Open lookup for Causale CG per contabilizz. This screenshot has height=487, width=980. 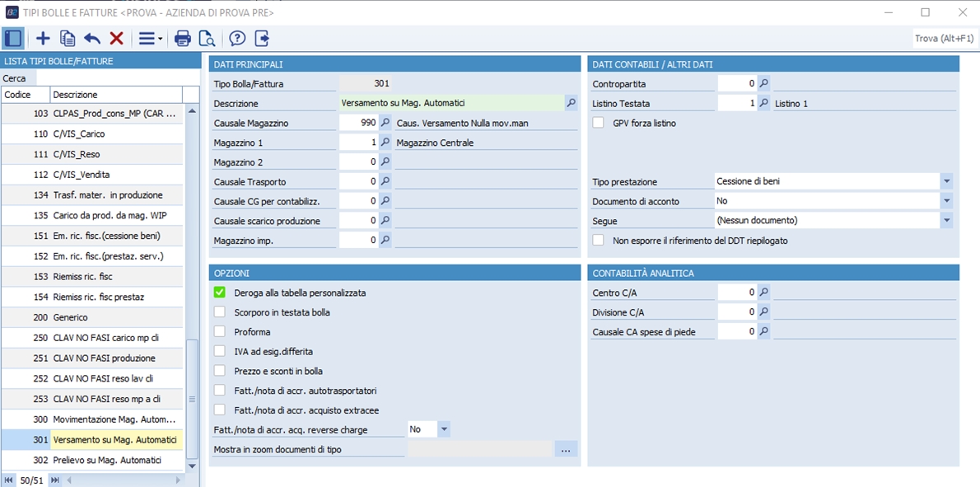385,201
